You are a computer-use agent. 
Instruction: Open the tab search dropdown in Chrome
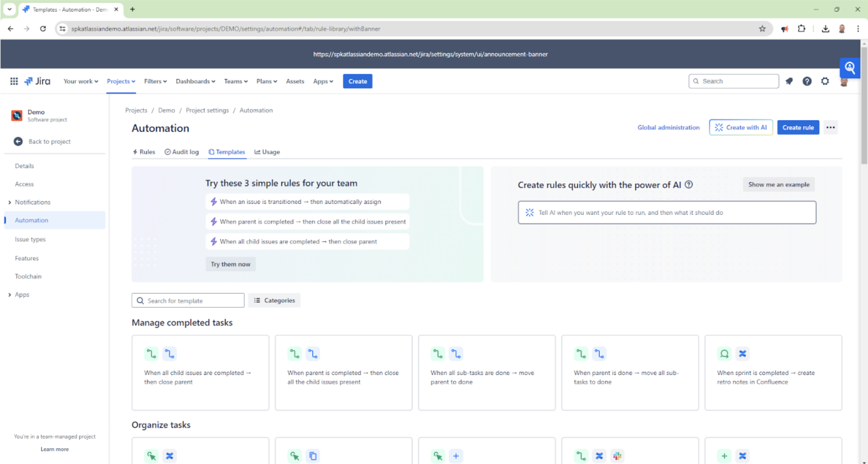(x=9, y=9)
